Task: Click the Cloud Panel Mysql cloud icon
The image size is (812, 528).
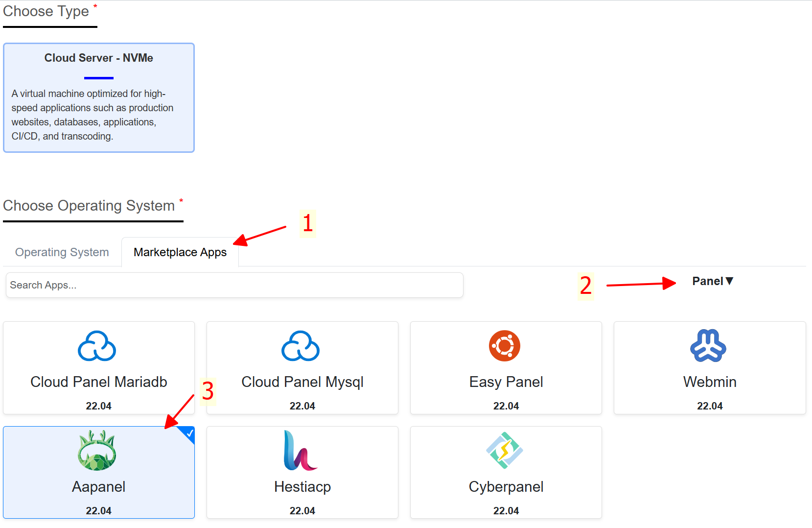Action: pyautogui.click(x=301, y=346)
